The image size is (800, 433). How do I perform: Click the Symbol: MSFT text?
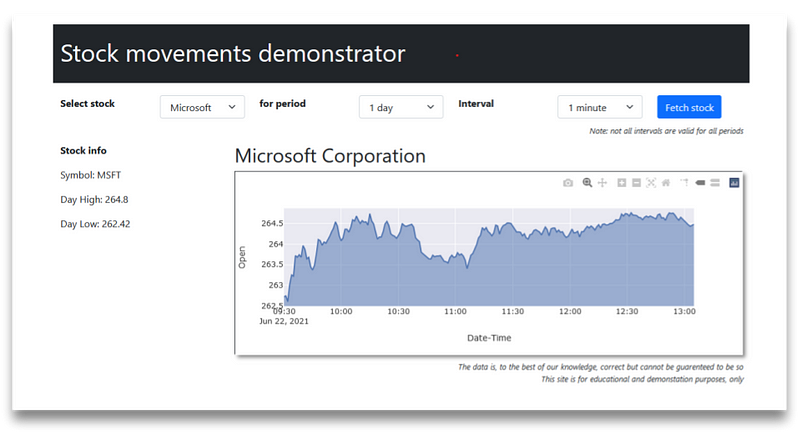90,175
